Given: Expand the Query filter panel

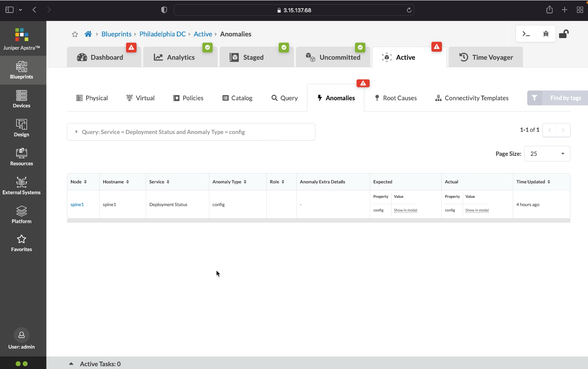Looking at the screenshot, I should [x=191, y=132].
